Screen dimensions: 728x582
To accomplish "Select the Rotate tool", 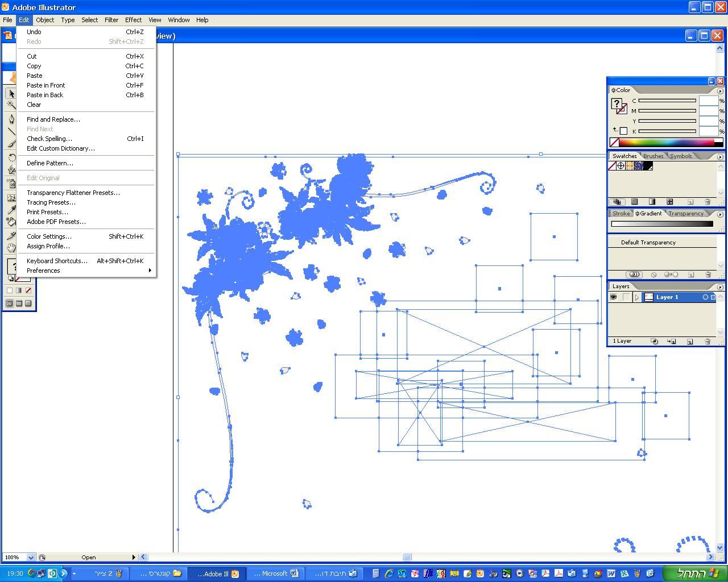I will pyautogui.click(x=11, y=157).
